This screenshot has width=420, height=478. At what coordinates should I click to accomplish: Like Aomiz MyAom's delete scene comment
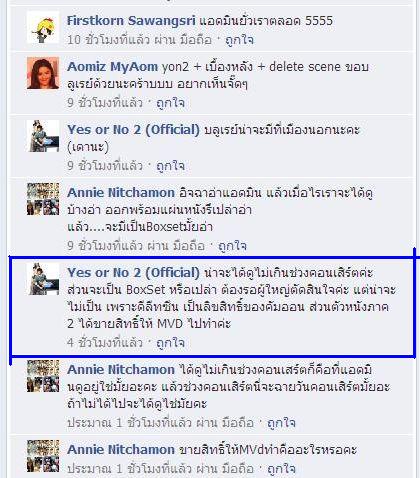(171, 103)
